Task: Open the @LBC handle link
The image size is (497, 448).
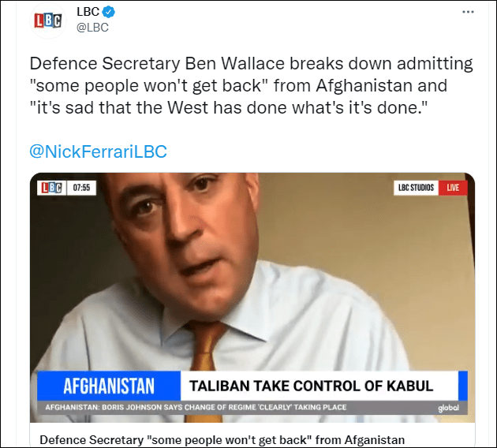Action: point(92,28)
